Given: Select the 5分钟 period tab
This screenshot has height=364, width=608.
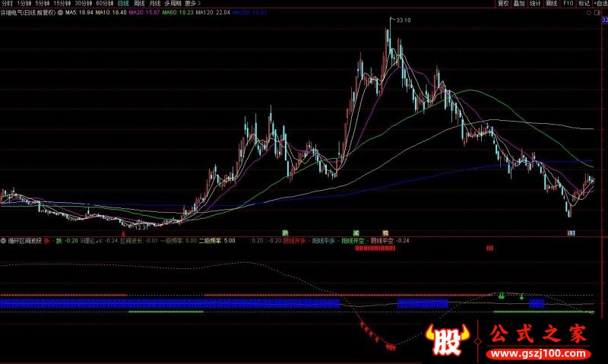Looking at the screenshot, I should (x=43, y=4).
